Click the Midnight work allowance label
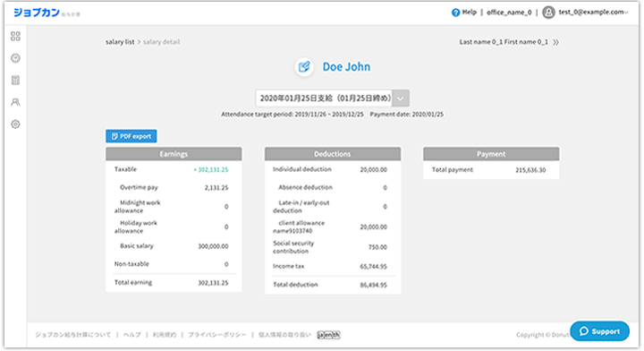 tap(137, 206)
